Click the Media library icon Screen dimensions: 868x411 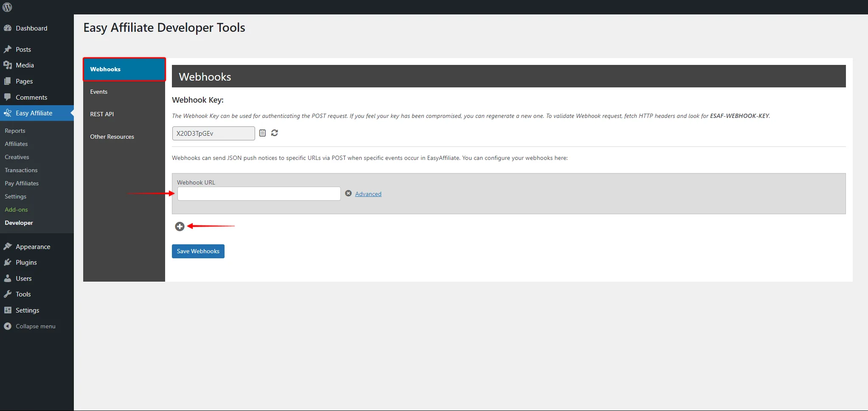coord(8,65)
